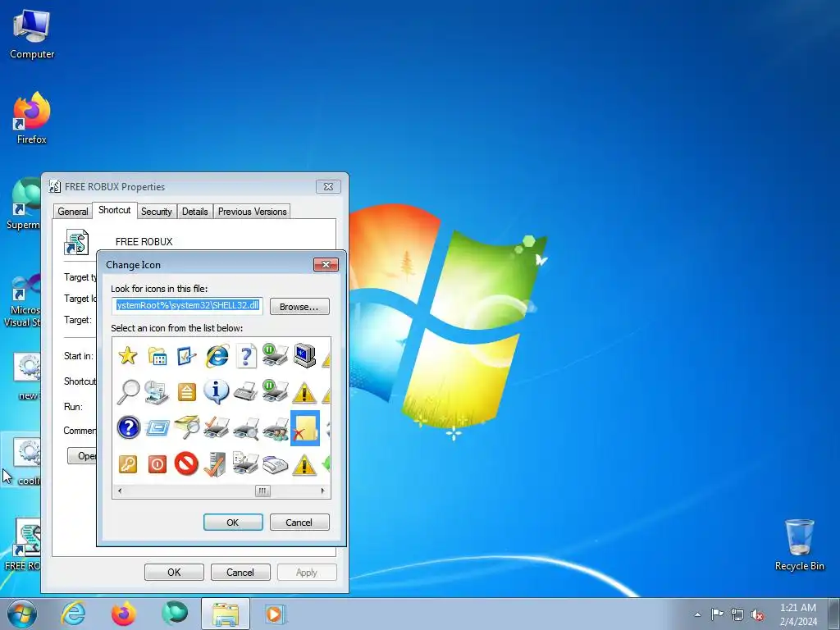Open the Previous Versions tab
Image resolution: width=840 pixels, height=630 pixels.
(253, 211)
